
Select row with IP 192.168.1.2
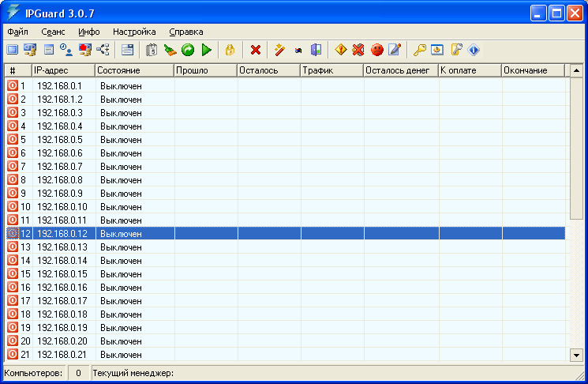pyautogui.click(x=285, y=100)
